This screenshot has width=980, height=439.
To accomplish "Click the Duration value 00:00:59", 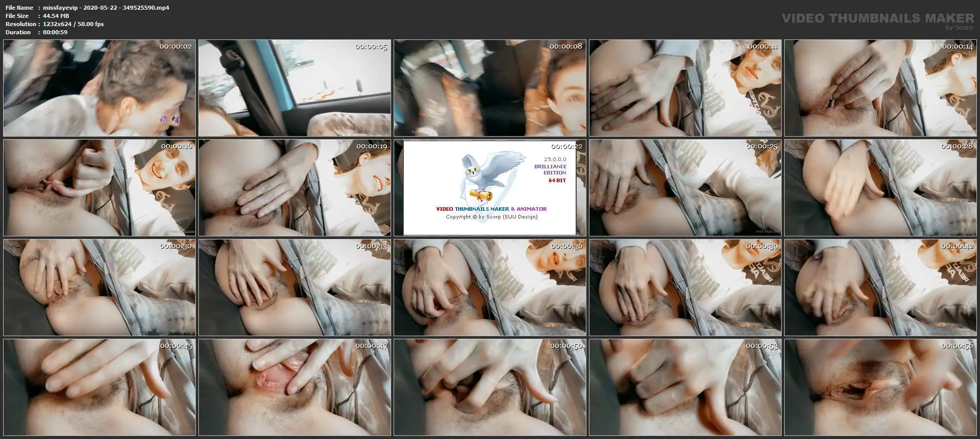I will (x=55, y=32).
